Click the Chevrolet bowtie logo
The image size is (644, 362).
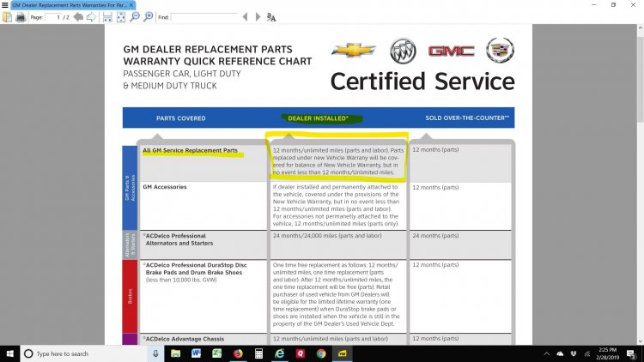coord(353,50)
